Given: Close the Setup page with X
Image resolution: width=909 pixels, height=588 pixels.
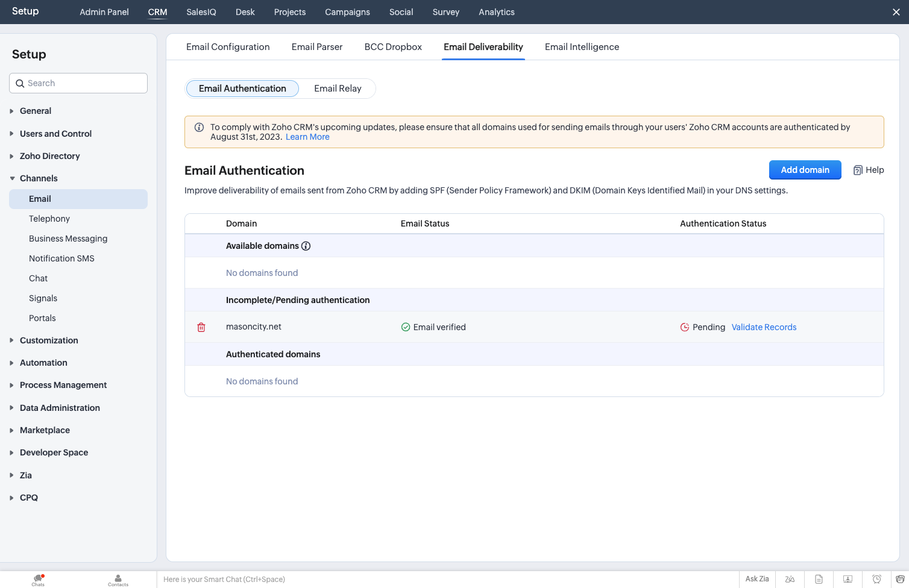Looking at the screenshot, I should coord(896,12).
